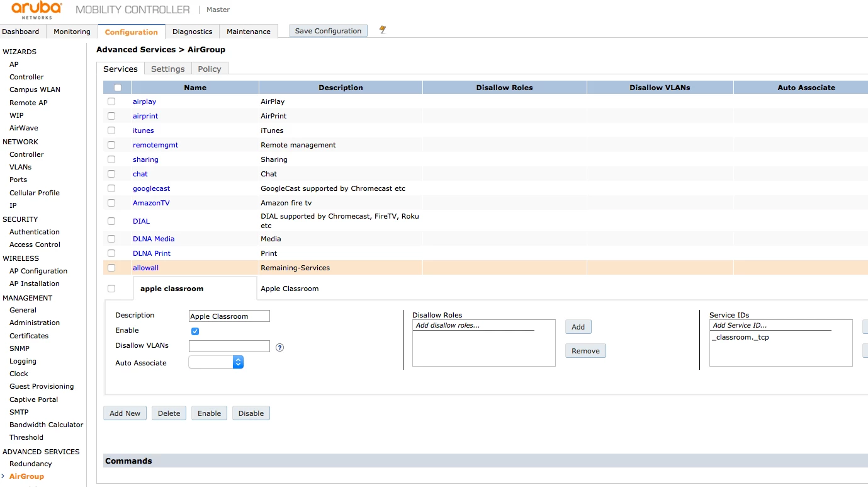
Task: Open the sharing service link
Action: (x=145, y=159)
